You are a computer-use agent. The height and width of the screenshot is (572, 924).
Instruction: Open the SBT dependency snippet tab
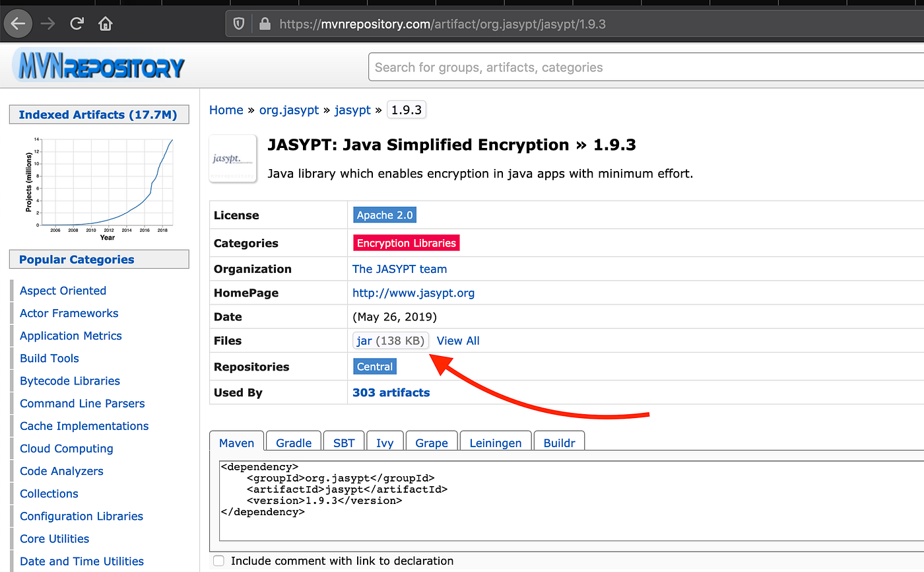(343, 443)
